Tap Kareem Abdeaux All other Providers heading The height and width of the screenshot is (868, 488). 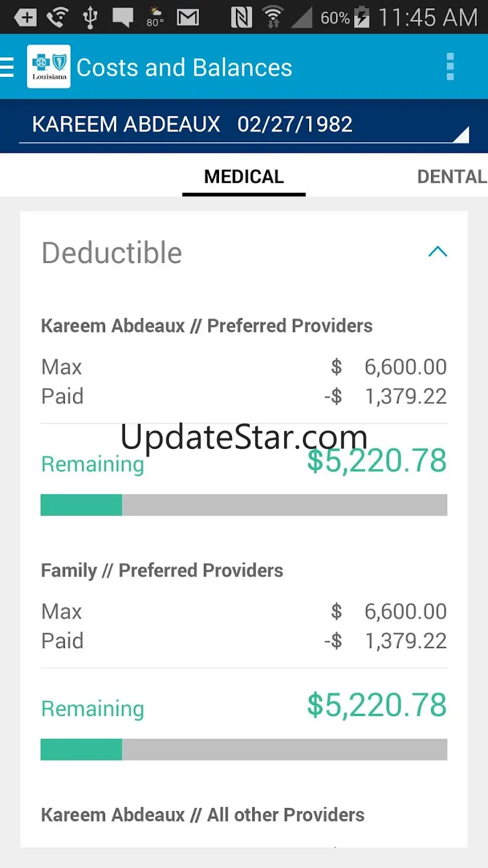203,815
